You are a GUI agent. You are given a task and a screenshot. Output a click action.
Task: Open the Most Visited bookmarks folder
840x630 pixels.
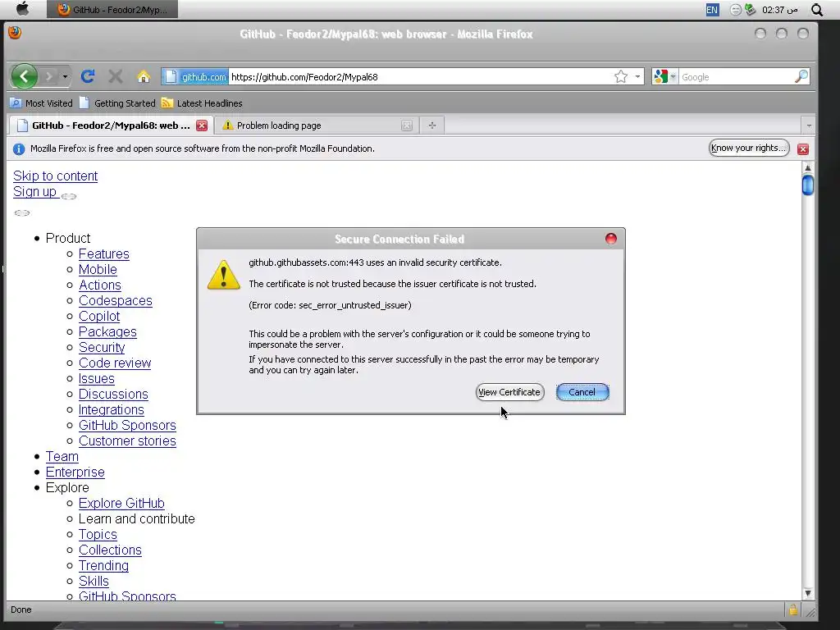[x=41, y=103]
